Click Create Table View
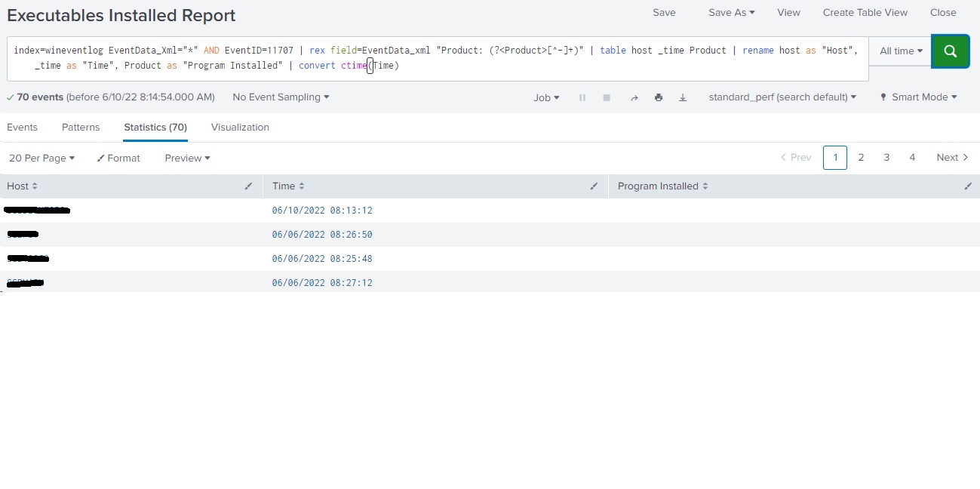 [865, 12]
